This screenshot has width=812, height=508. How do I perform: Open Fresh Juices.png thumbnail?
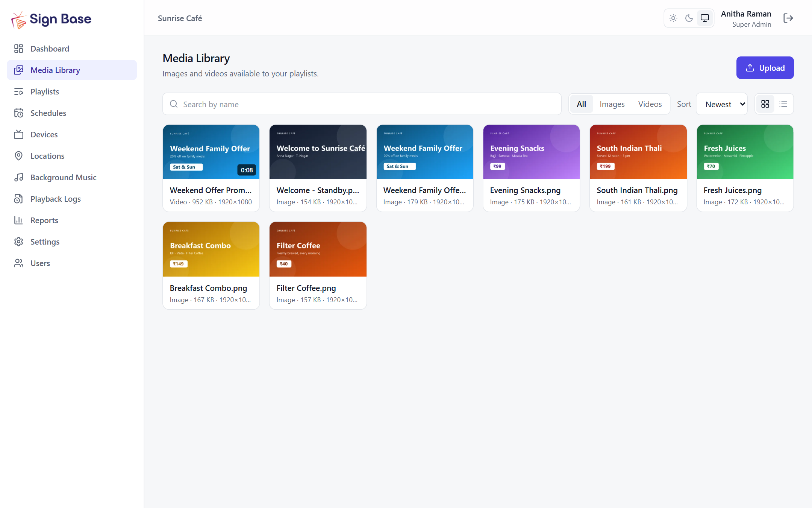(745, 152)
